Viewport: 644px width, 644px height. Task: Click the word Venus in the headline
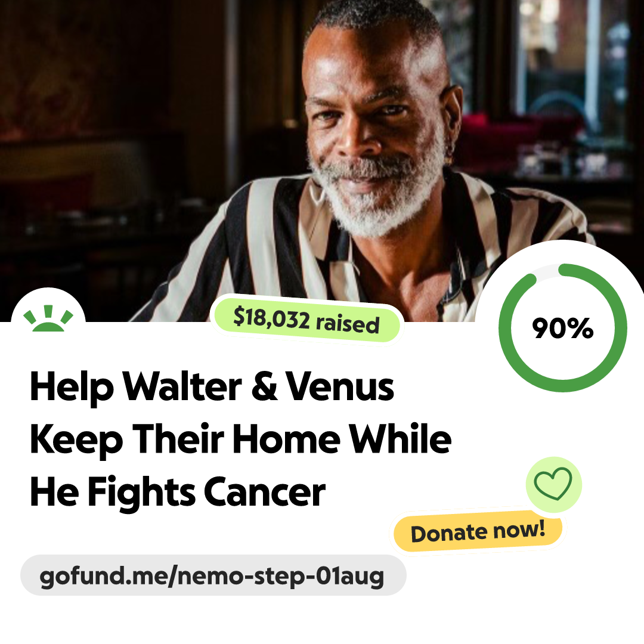(340, 386)
